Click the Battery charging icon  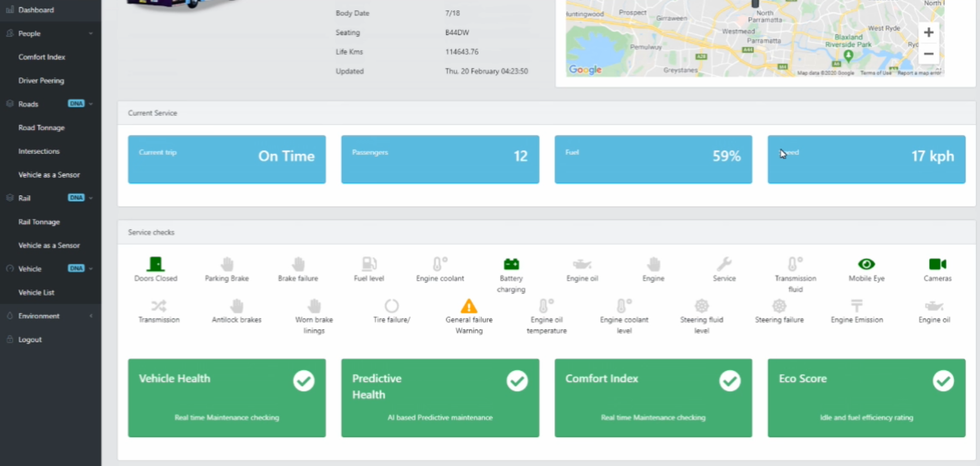pos(511,264)
